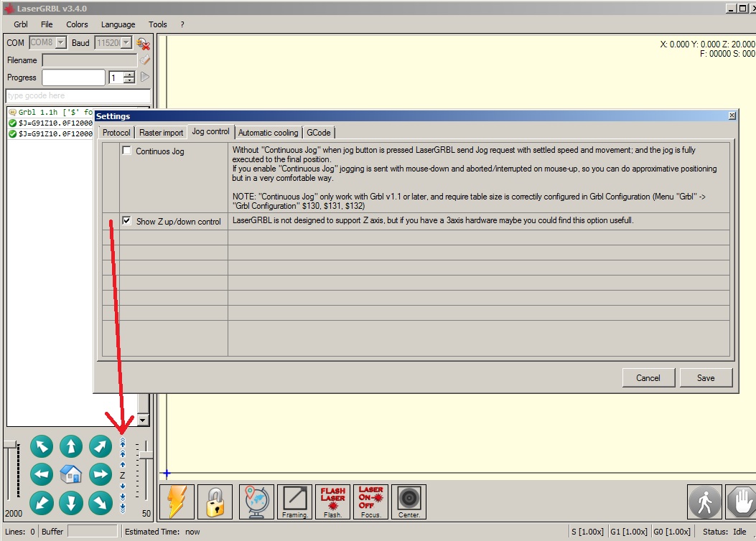Switch to the Raster import tab

pyautogui.click(x=161, y=133)
